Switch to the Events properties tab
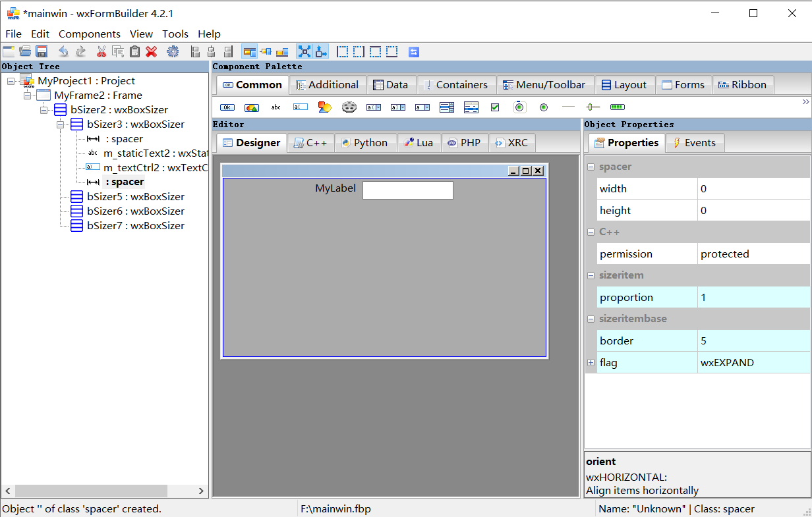The width and height of the screenshot is (812, 517). [x=695, y=142]
